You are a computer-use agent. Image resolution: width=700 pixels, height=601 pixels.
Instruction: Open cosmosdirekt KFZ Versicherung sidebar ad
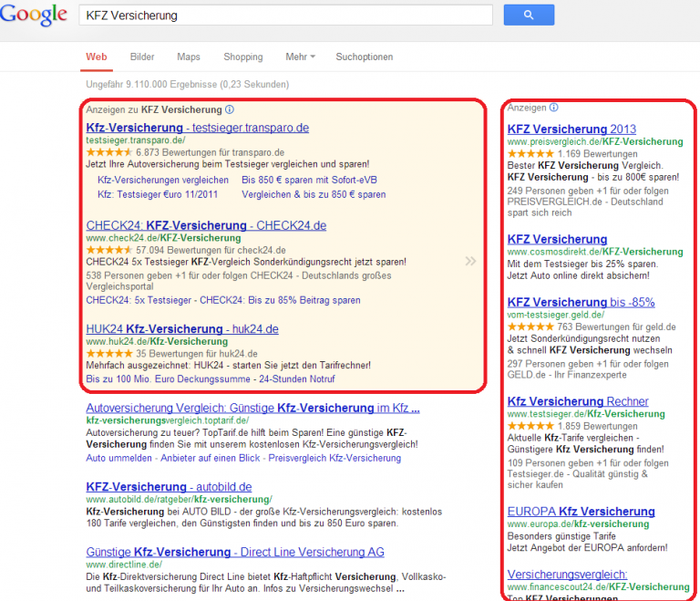point(557,239)
